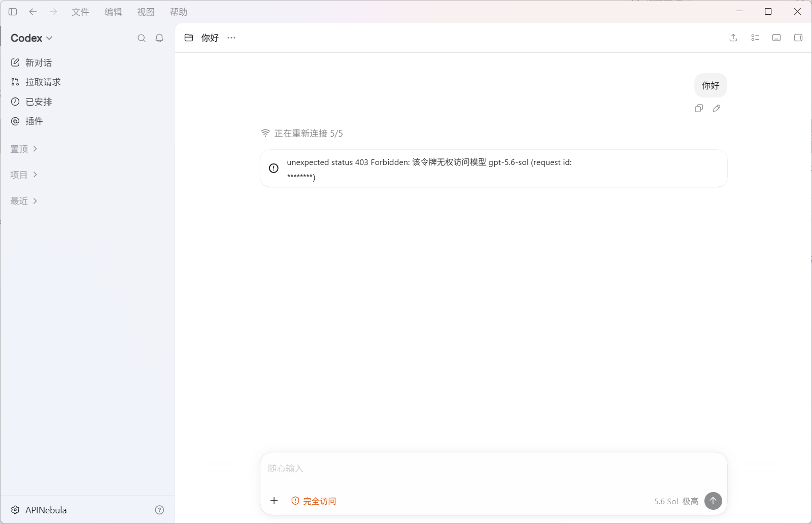
Task: Go forward with the right arrow
Action: tap(53, 12)
